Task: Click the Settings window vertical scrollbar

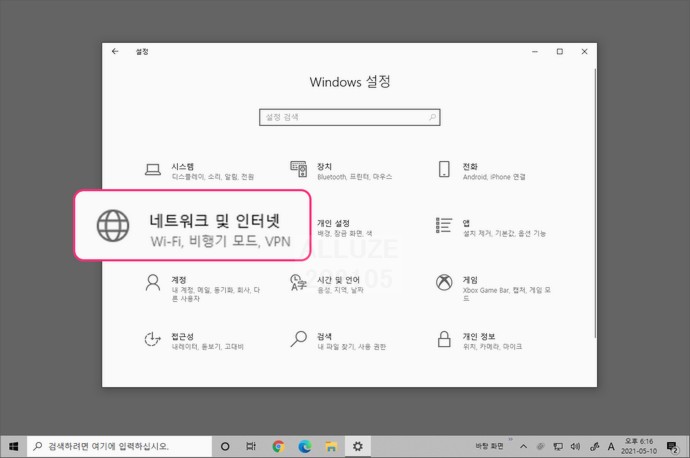Action: click(595, 202)
